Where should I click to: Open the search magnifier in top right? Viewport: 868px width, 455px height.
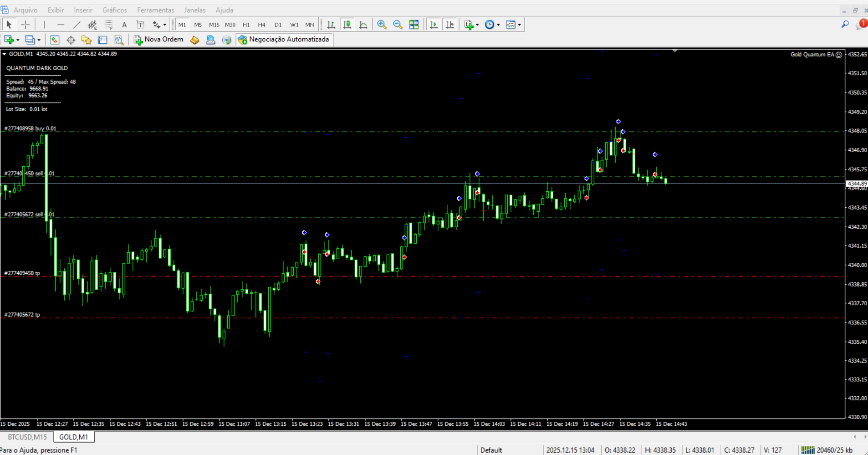click(845, 24)
